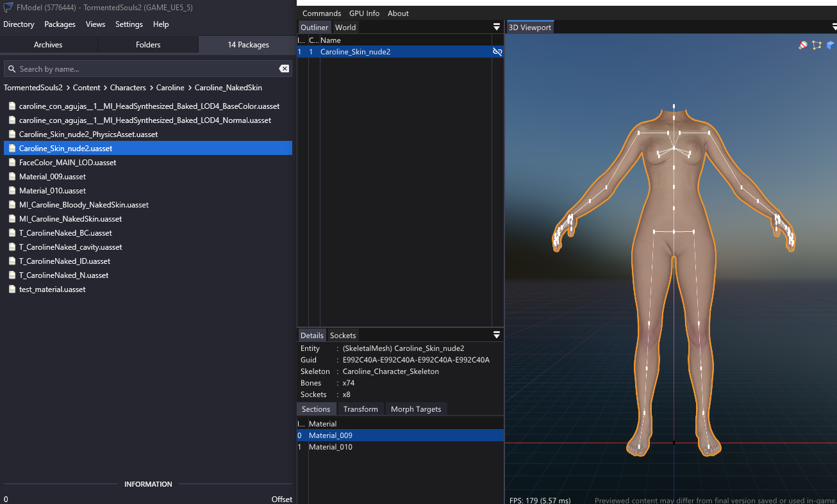Screen dimensions: 837x504
Task: Click Caroline_NakedSkin in the breadcrumb
Action: tap(228, 88)
